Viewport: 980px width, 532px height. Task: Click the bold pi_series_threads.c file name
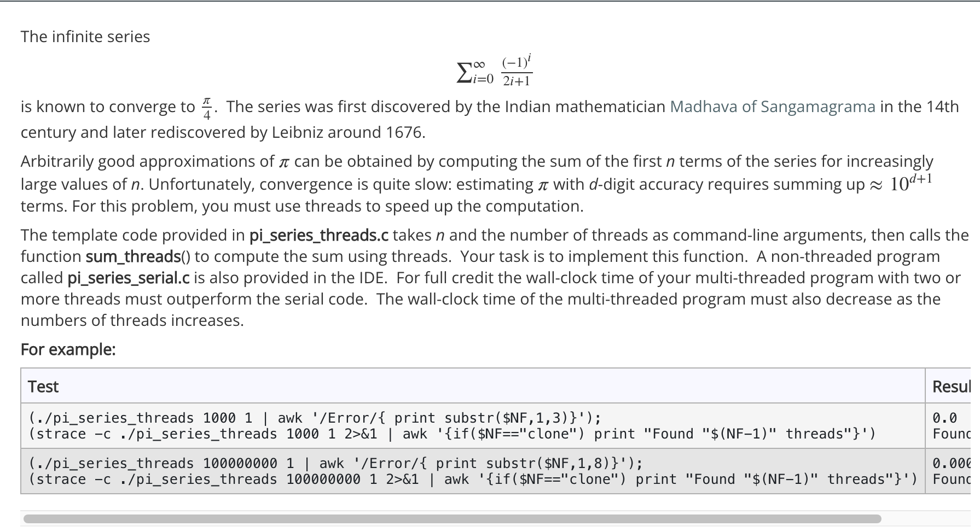(319, 235)
